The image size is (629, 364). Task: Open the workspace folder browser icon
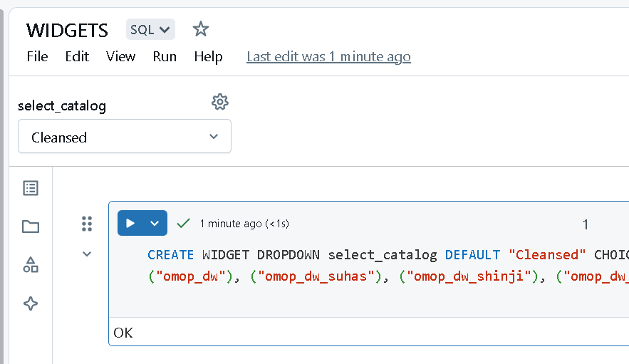click(31, 227)
